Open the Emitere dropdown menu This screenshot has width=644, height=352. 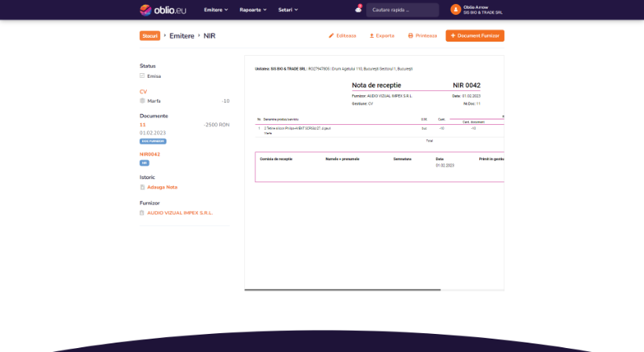(x=216, y=10)
